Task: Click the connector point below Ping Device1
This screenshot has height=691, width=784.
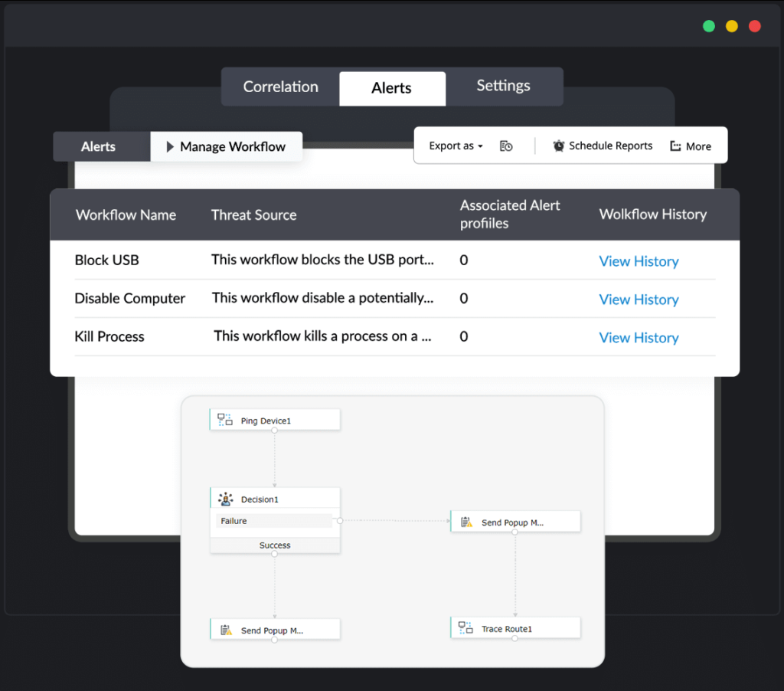Action: tap(275, 431)
